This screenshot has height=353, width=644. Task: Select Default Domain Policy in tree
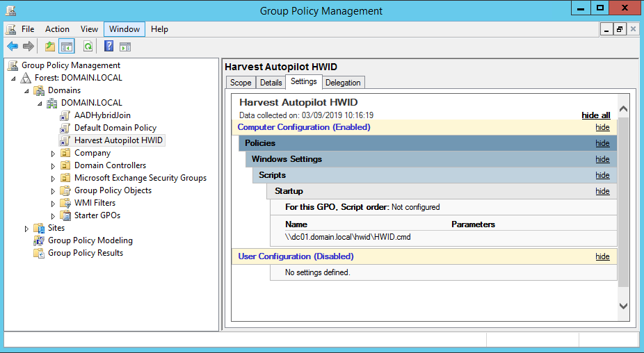[x=115, y=128]
